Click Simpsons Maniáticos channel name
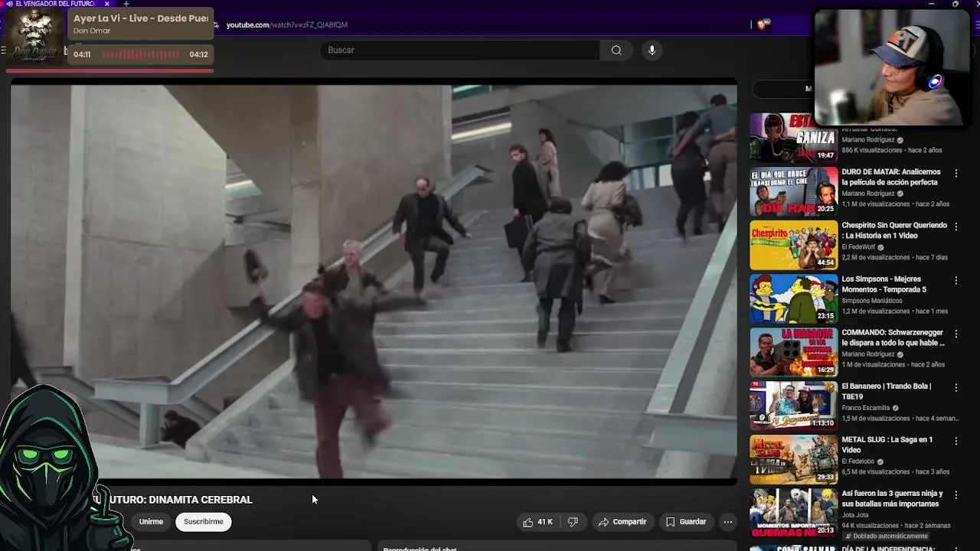 point(871,301)
